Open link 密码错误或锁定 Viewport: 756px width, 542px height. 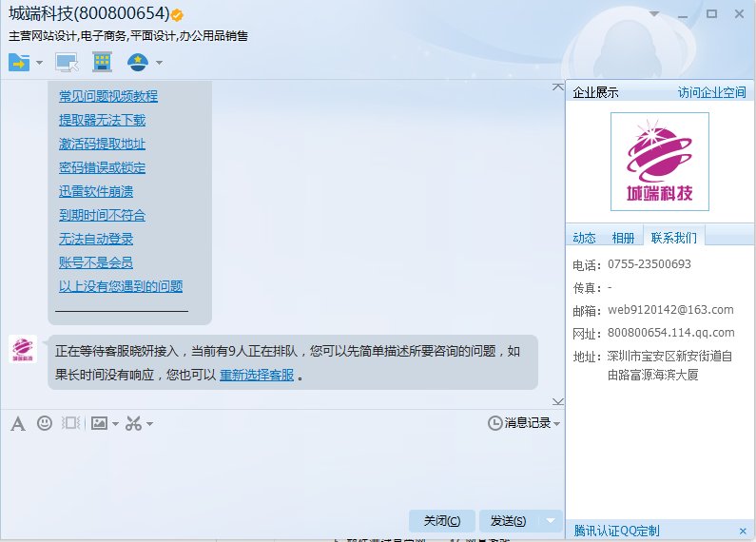(x=102, y=167)
